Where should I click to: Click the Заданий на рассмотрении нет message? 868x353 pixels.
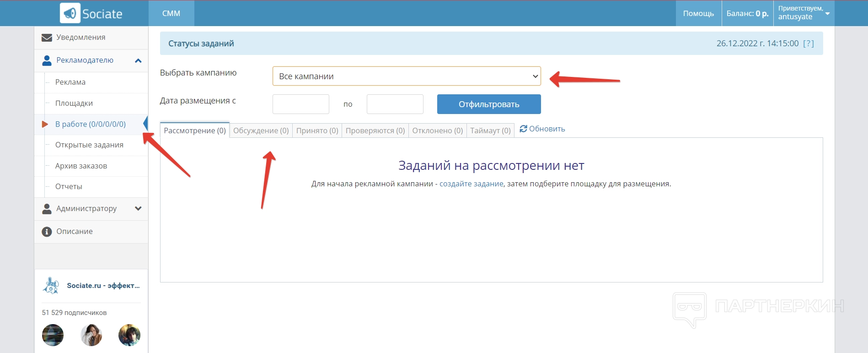click(x=491, y=165)
